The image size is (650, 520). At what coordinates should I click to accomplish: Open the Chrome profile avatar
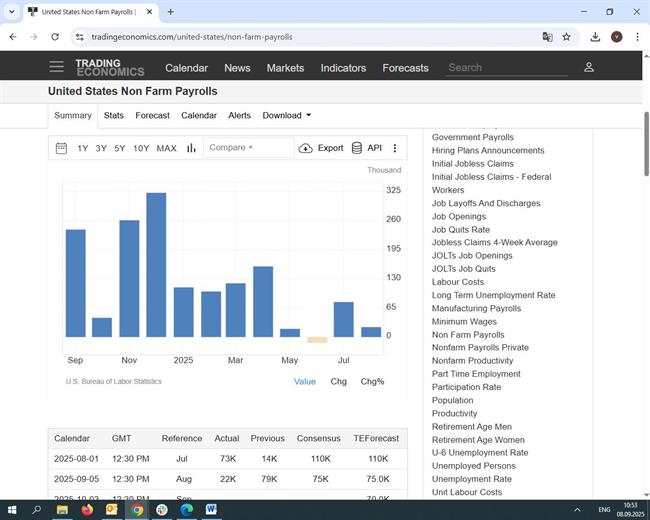point(616,37)
